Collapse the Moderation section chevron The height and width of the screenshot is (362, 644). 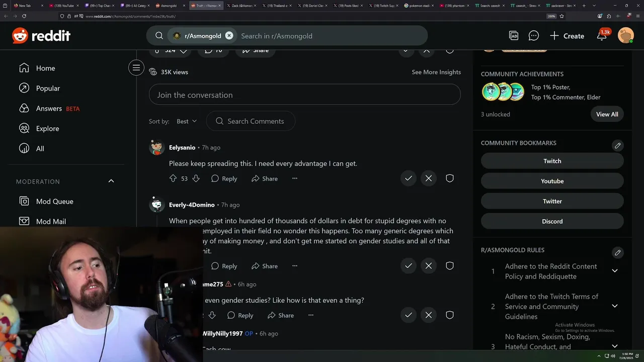[x=111, y=181]
